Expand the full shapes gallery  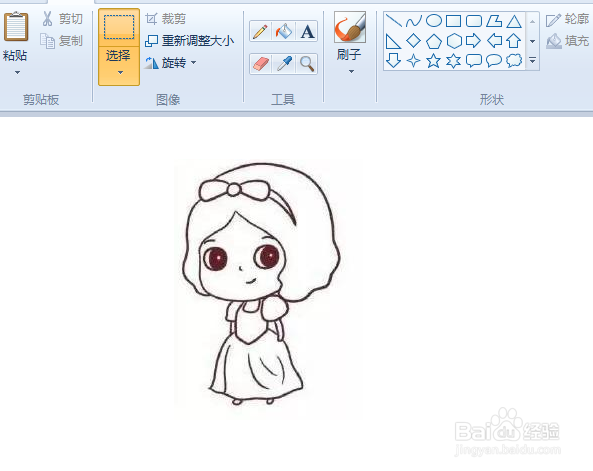pyautogui.click(x=532, y=60)
